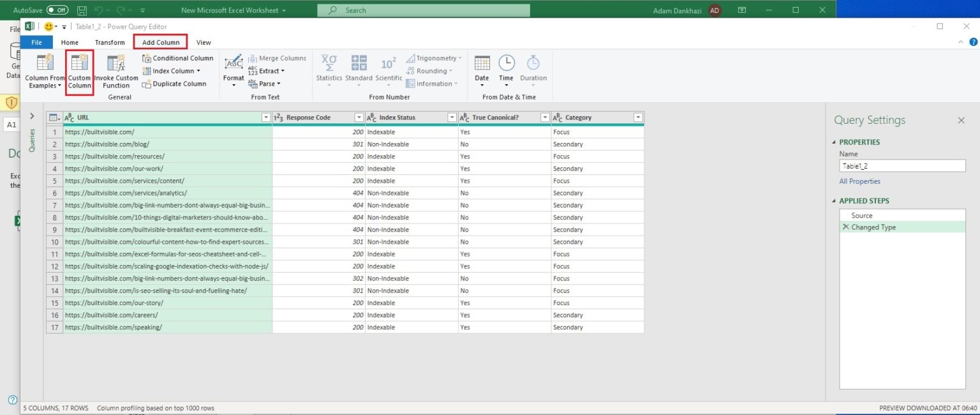This screenshot has height=415, width=980.
Task: Click the Date icon
Action: (x=482, y=67)
